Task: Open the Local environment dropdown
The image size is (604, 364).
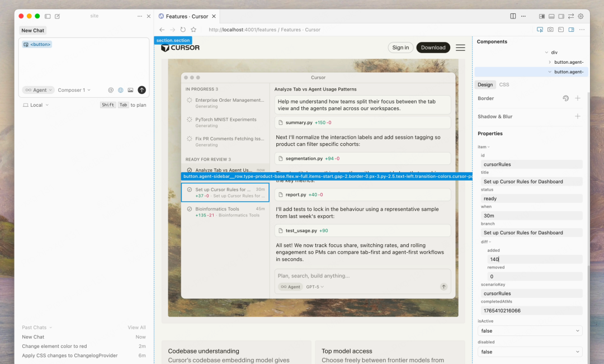Action: [x=36, y=105]
